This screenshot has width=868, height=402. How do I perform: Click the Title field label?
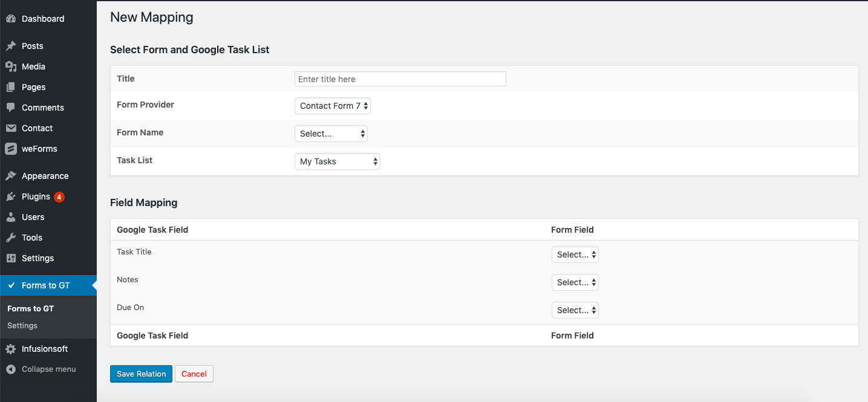click(x=126, y=79)
